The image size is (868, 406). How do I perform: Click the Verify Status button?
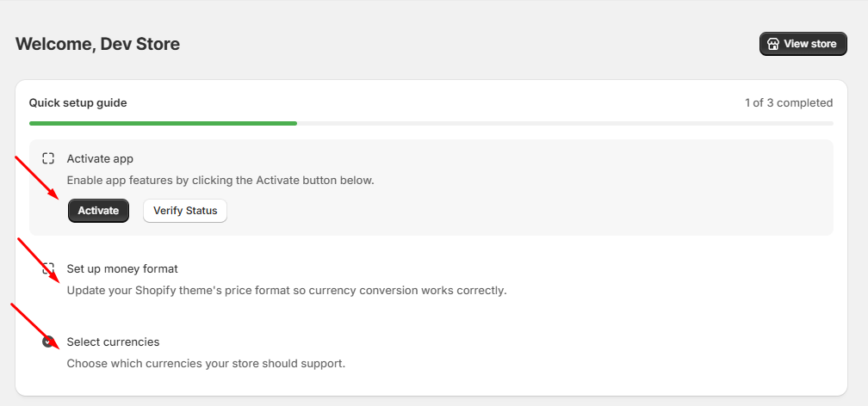[185, 211]
